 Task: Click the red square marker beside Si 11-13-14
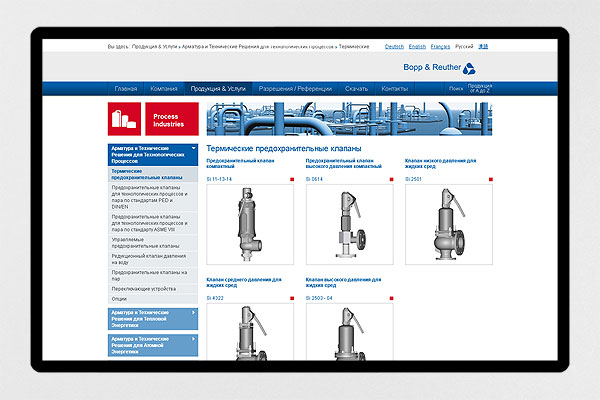291,179
